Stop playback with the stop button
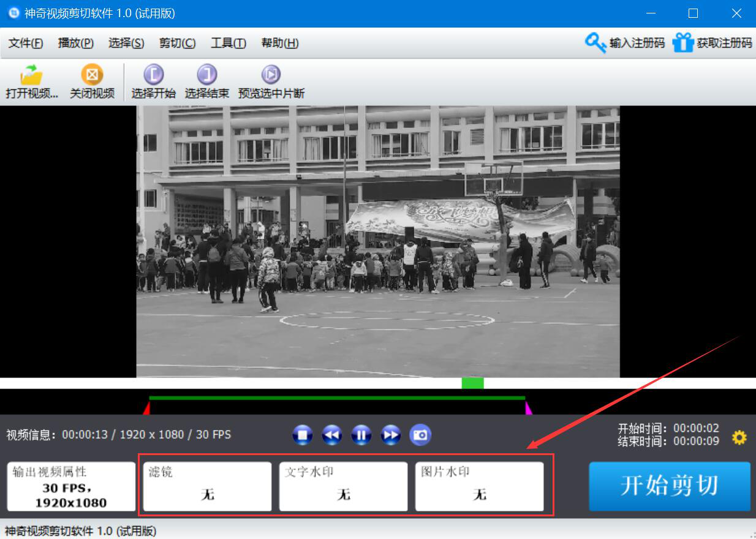The width and height of the screenshot is (756, 539). (x=303, y=435)
